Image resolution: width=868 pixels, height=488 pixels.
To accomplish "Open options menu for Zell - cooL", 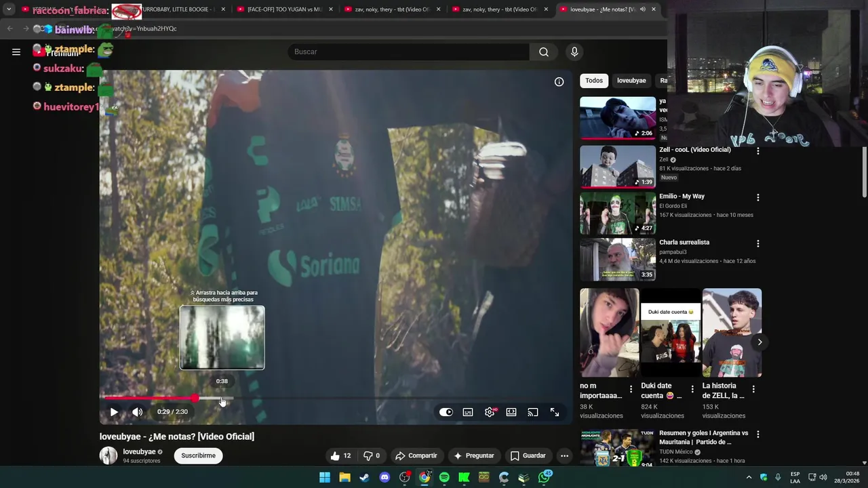I will coord(758,151).
